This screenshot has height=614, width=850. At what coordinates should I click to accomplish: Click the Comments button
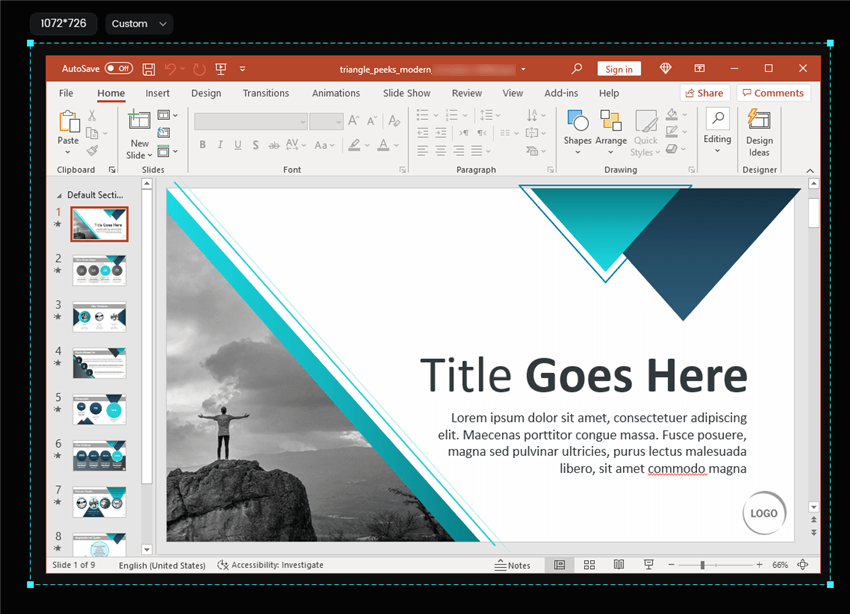(x=773, y=93)
